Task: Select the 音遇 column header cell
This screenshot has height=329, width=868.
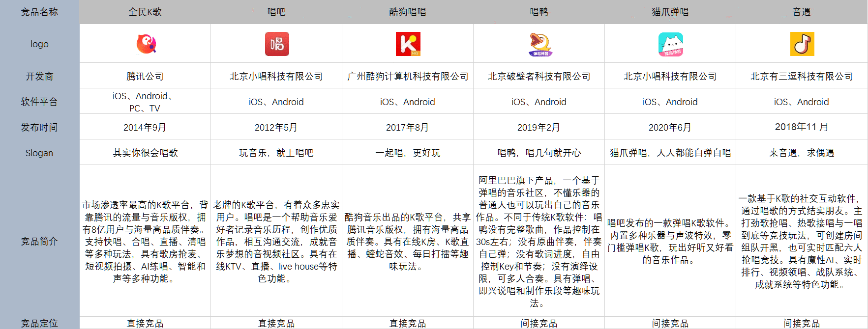Action: [x=802, y=12]
